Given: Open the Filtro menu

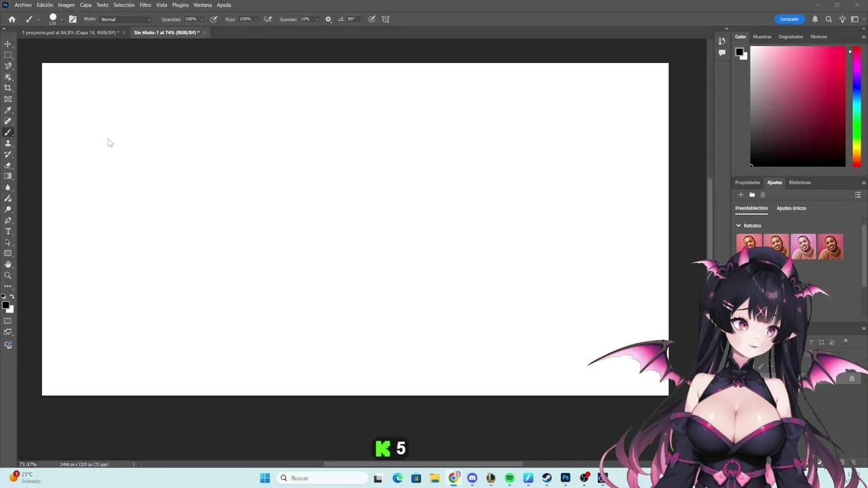Looking at the screenshot, I should (145, 5).
